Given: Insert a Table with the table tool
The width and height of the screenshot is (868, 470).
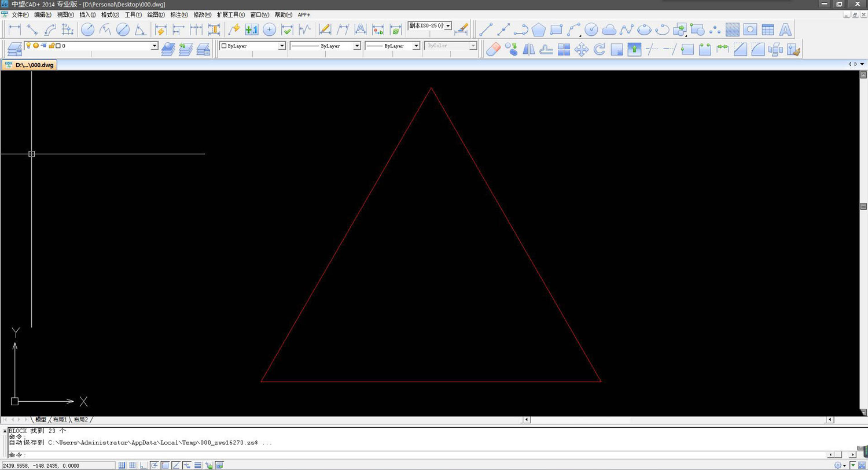Looking at the screenshot, I should click(768, 29).
